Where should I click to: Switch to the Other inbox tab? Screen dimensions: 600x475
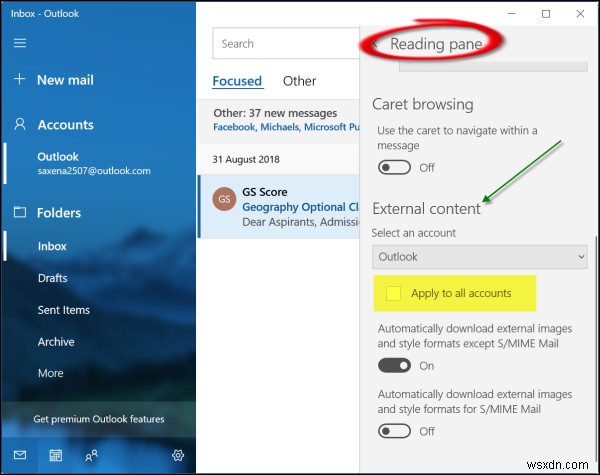coord(299,81)
